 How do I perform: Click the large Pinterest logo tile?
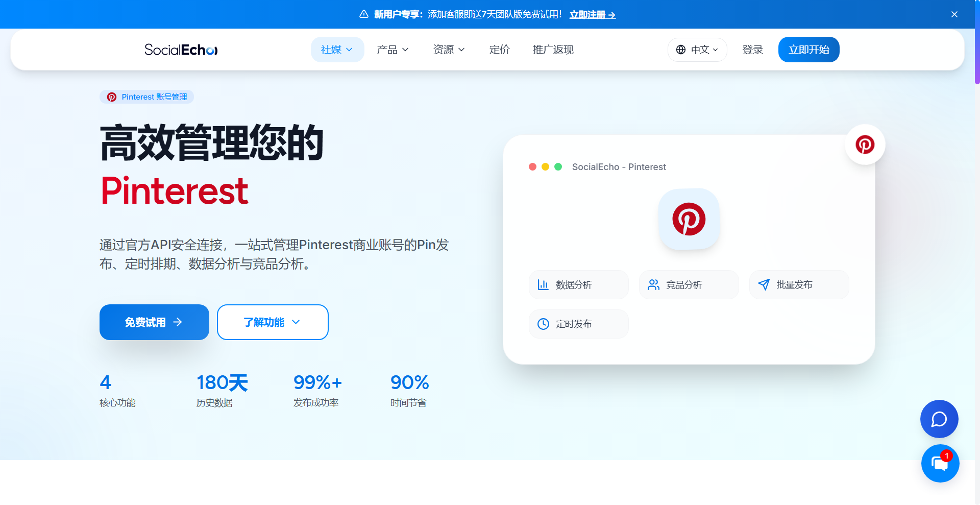[x=689, y=219]
